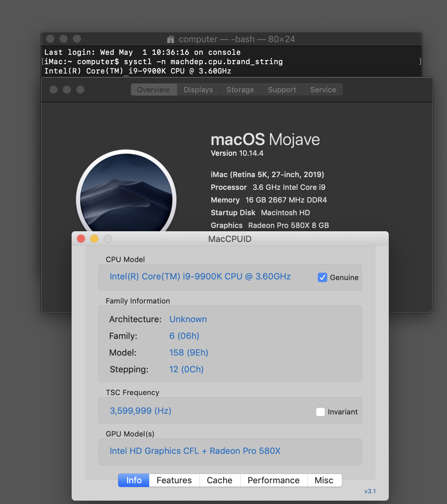Click the CPU model string i9-9900K in MacCPUID
This screenshot has width=447, height=504.
[x=200, y=276]
